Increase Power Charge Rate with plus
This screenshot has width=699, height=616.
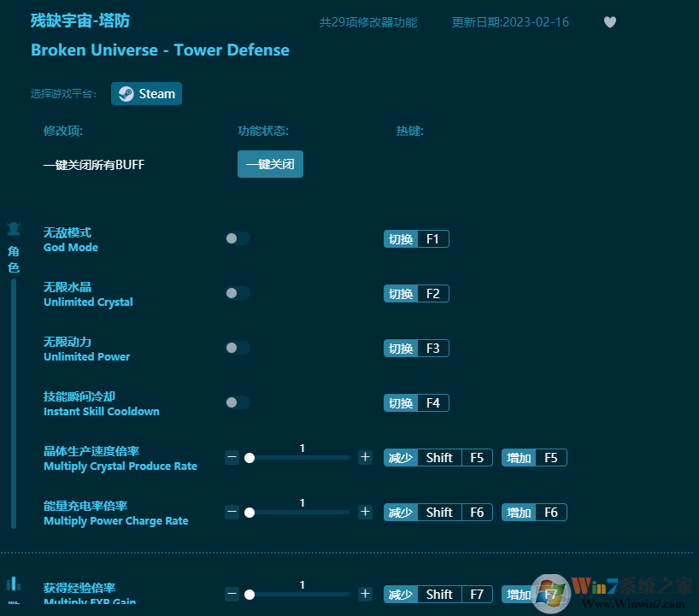pos(365,512)
